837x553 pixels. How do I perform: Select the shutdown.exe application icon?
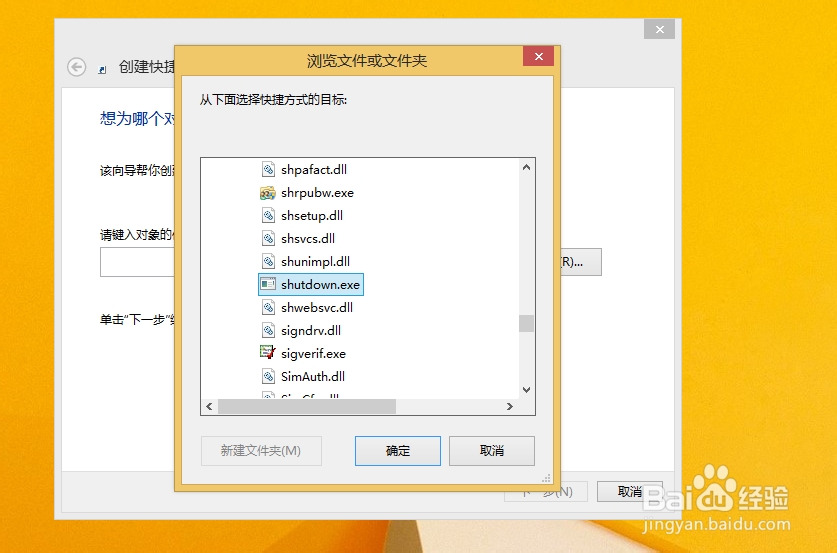(x=268, y=285)
